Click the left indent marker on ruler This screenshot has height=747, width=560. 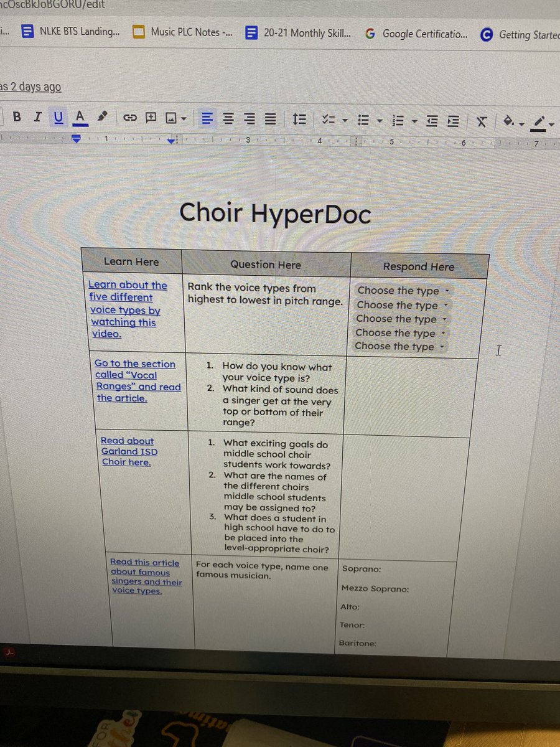click(77, 139)
